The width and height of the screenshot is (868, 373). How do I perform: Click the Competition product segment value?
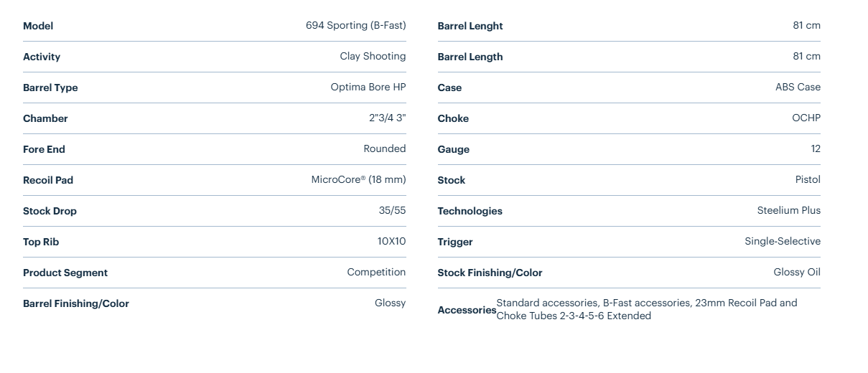376,272
